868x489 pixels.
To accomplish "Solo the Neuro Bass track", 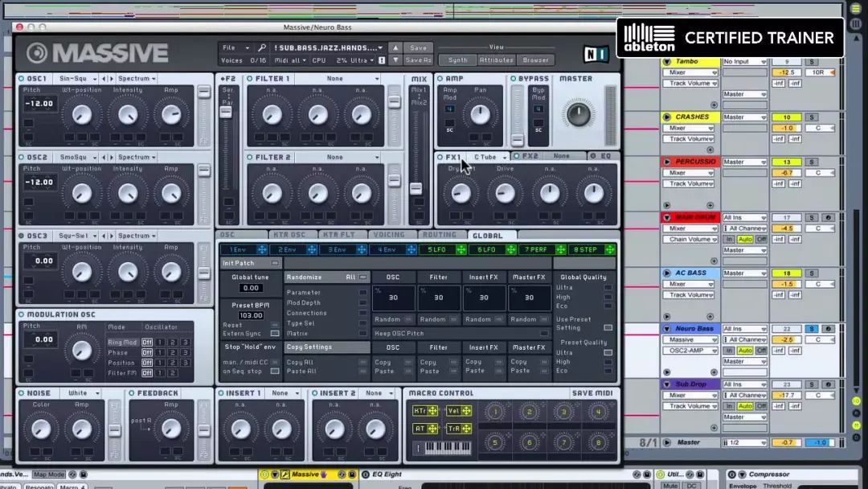I will [812, 329].
